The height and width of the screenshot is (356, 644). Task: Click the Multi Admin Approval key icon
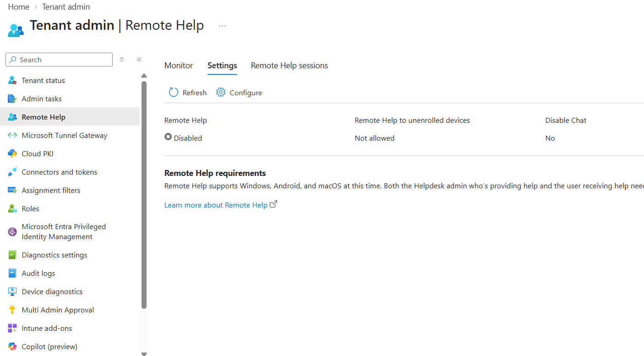[12, 310]
